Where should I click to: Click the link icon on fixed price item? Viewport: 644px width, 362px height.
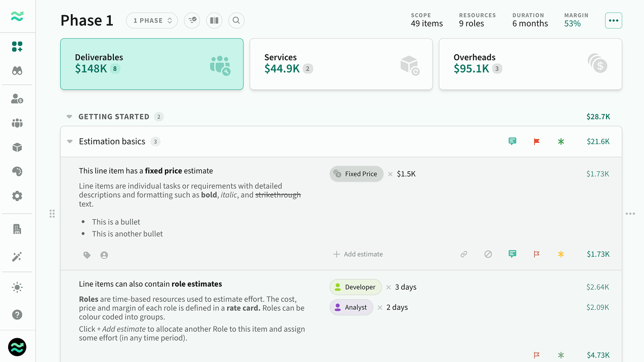[463, 254]
